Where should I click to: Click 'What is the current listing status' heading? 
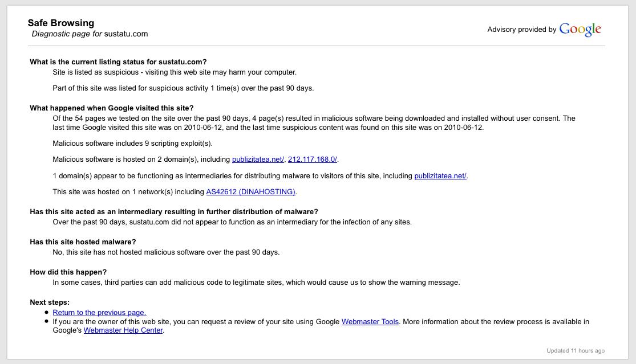coord(118,62)
